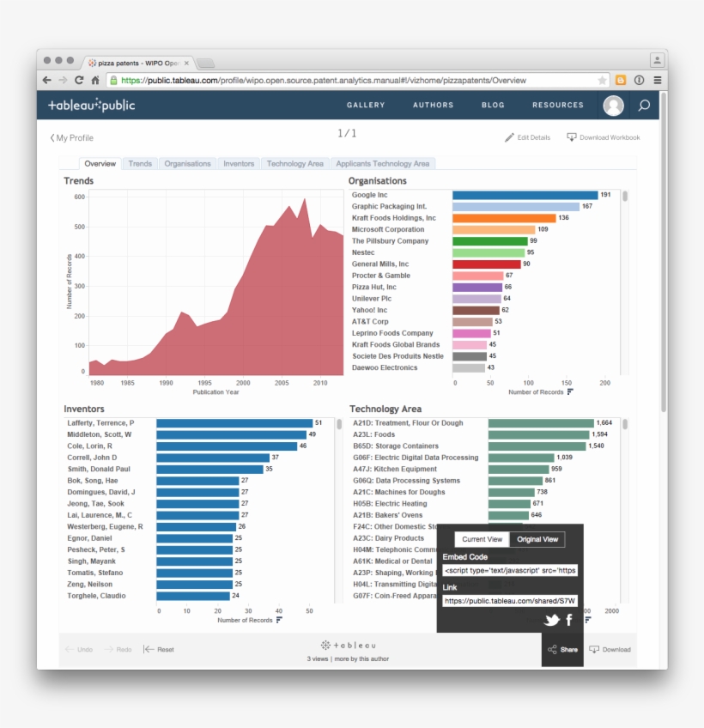
Task: Open BLOG in the header
Action: (493, 105)
